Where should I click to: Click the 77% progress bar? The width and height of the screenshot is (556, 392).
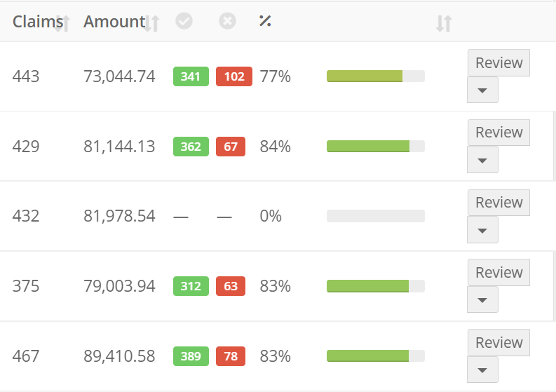376,76
